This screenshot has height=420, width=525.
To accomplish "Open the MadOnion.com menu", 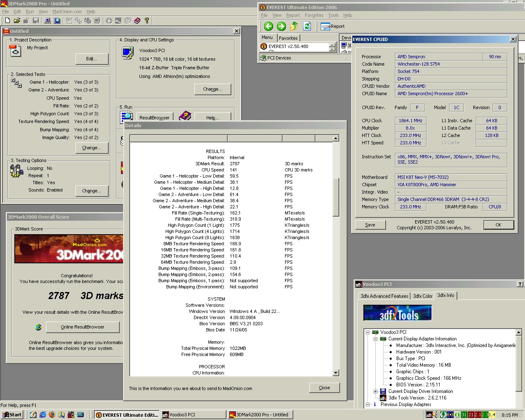I will point(67,11).
